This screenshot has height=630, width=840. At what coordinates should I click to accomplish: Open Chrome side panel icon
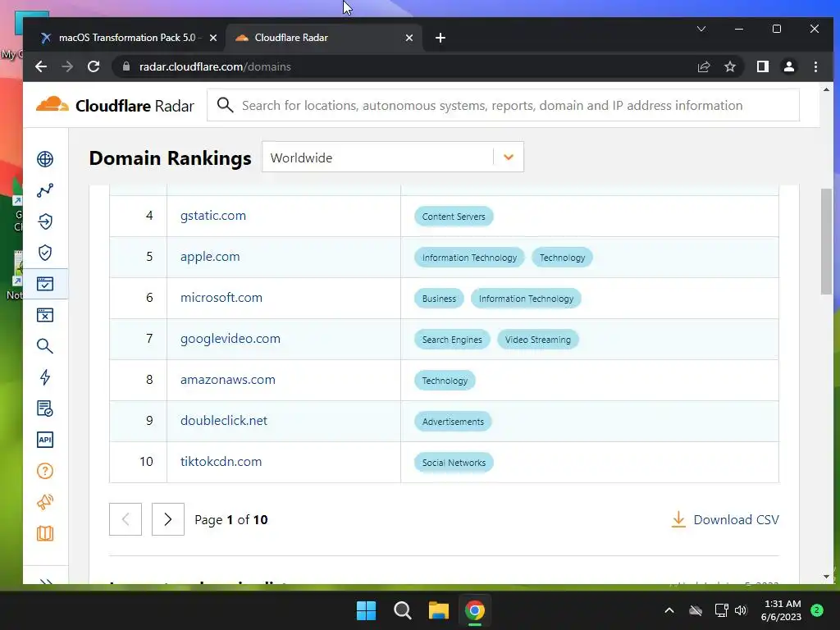click(762, 66)
